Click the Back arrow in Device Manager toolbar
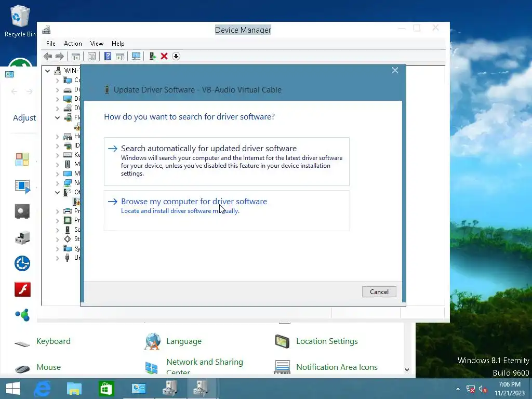This screenshot has height=399, width=532. [48, 56]
